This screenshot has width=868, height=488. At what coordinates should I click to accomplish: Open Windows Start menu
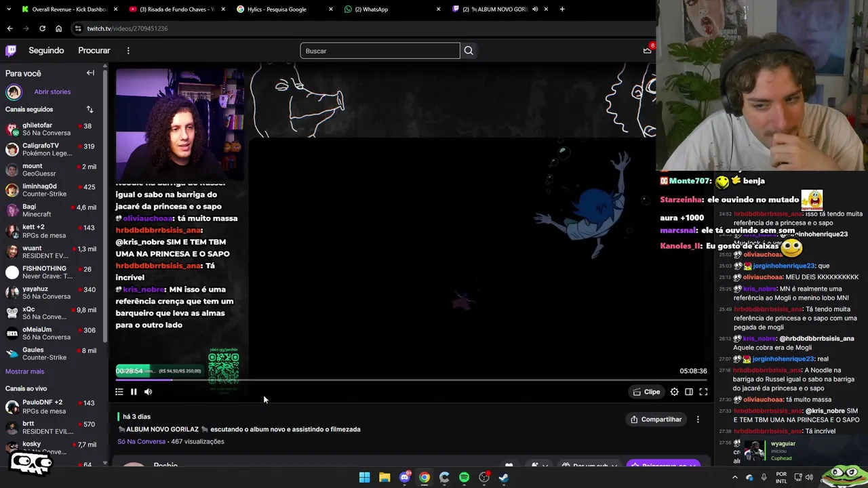pos(364,477)
